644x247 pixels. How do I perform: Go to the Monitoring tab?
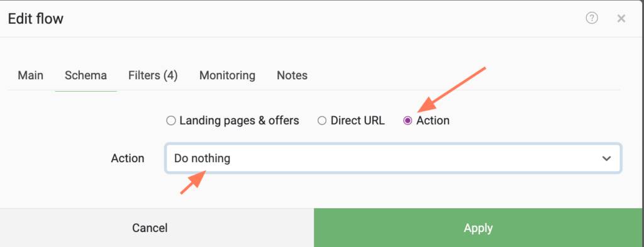227,75
